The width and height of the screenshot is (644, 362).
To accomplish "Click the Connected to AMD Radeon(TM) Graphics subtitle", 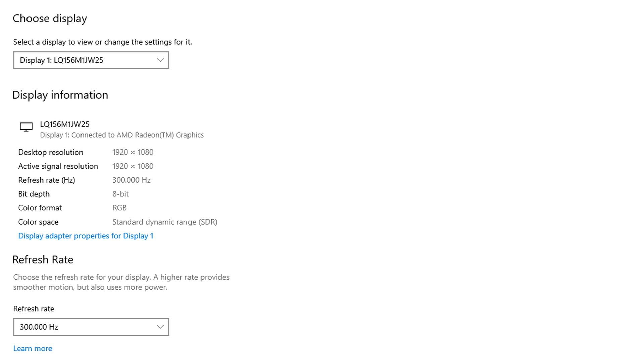I will tap(122, 135).
